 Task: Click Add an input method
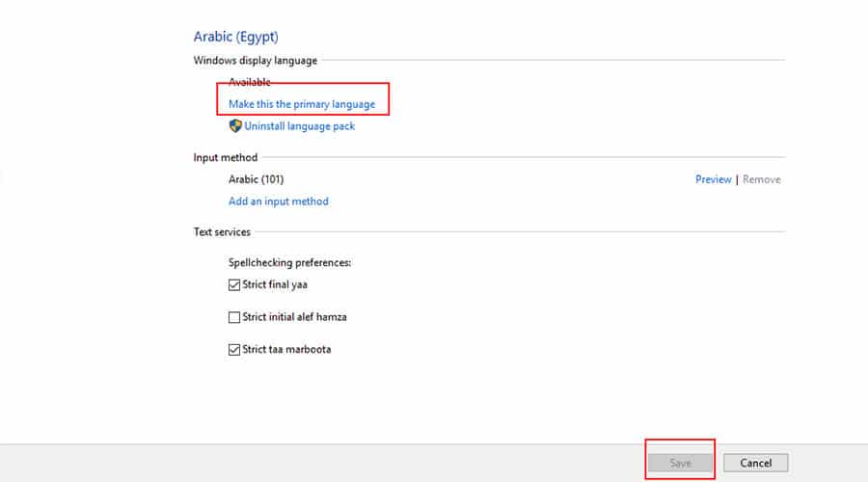click(278, 201)
